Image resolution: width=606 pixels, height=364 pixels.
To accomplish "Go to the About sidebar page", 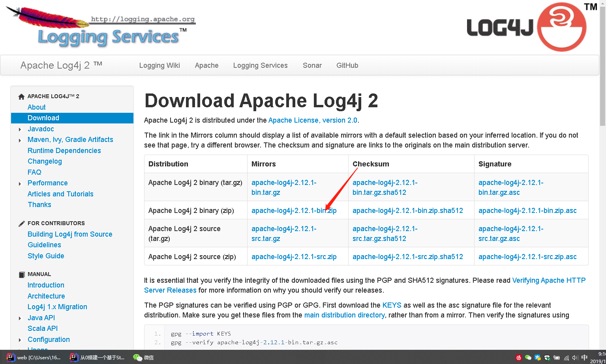I will click(37, 107).
